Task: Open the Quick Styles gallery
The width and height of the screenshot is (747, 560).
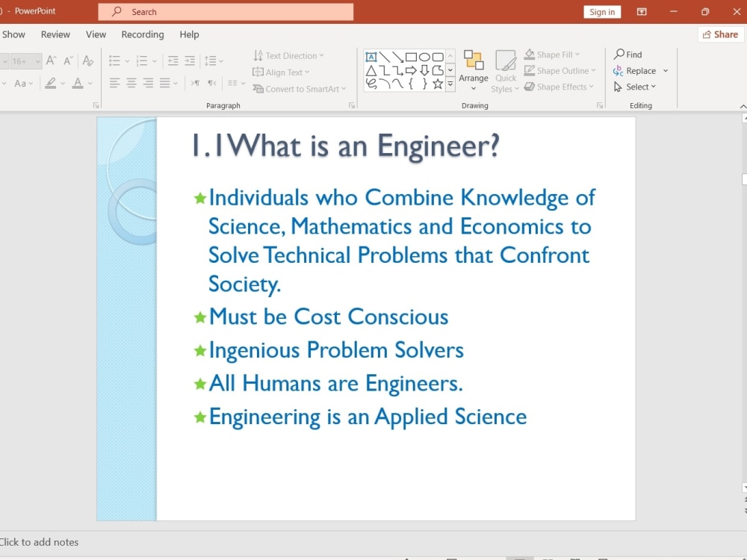Action: [x=505, y=70]
